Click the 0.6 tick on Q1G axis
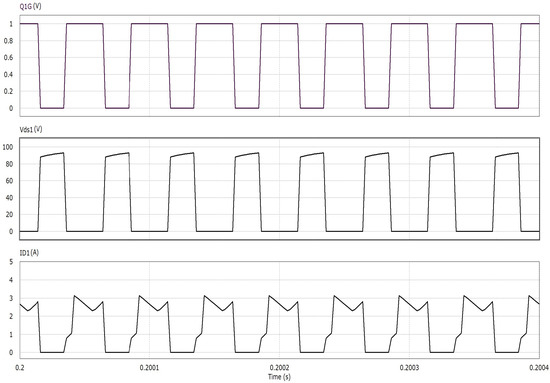Screen dimensions: 550x383 pyautogui.click(x=8, y=58)
